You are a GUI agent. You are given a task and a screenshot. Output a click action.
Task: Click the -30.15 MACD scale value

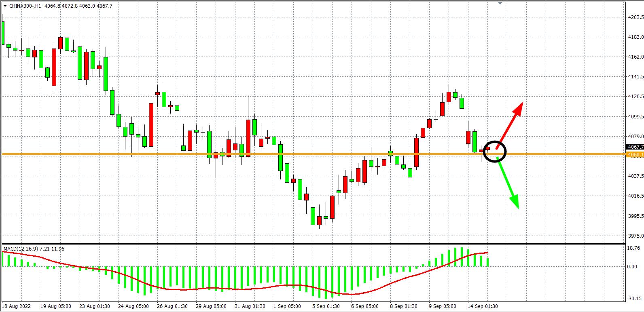point(634,299)
